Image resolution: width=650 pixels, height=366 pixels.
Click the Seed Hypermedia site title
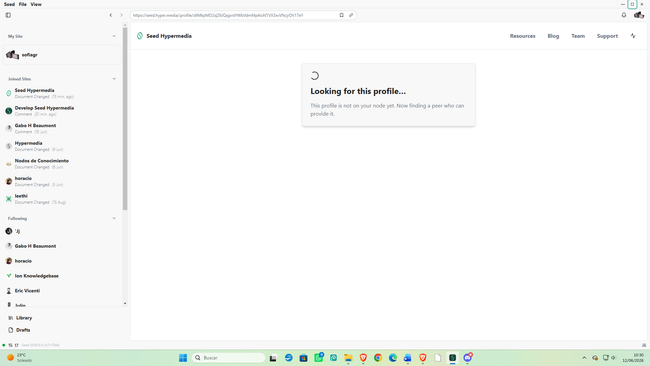tap(169, 36)
